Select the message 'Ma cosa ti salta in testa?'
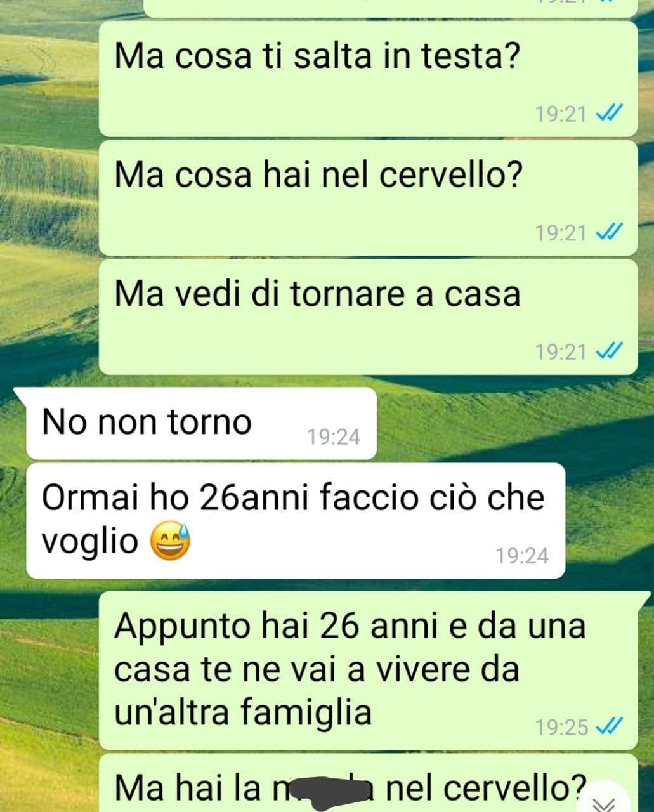Screen dimensions: 654x812 pos(368,79)
